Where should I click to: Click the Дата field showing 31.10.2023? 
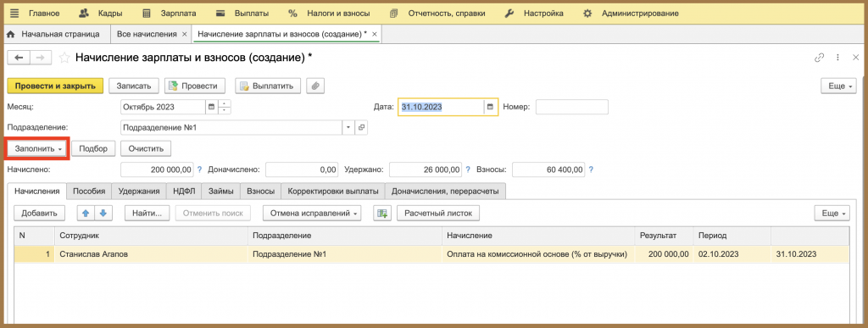[441, 108]
